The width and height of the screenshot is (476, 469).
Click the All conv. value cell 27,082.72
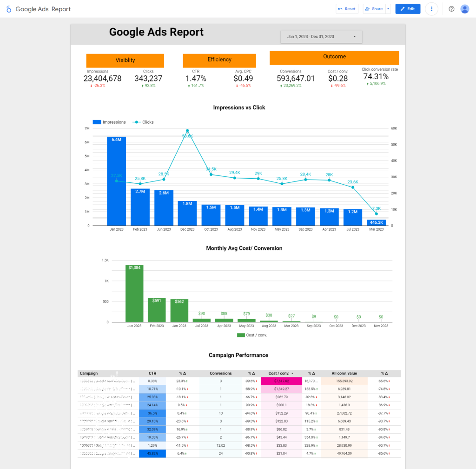[x=344, y=413]
